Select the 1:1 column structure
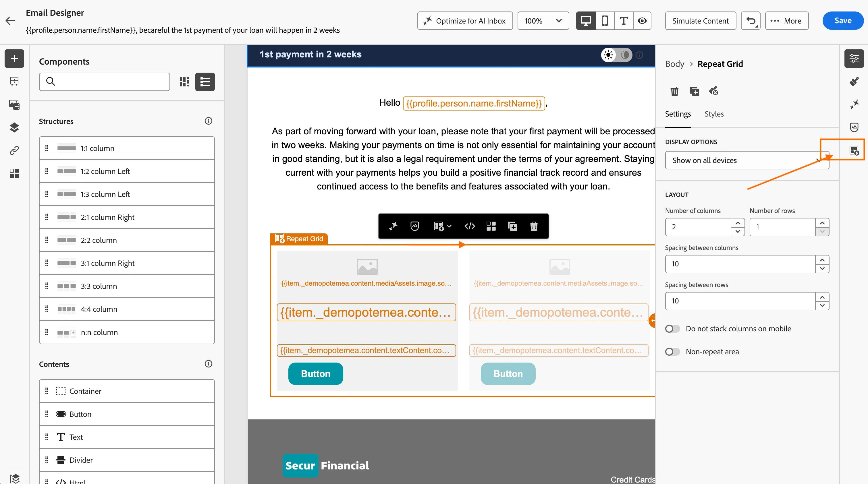 127,148
